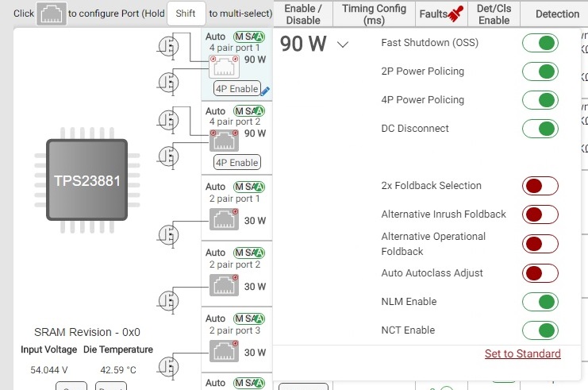
Task: Toggle the 2P Power Policing switch
Action: point(540,71)
